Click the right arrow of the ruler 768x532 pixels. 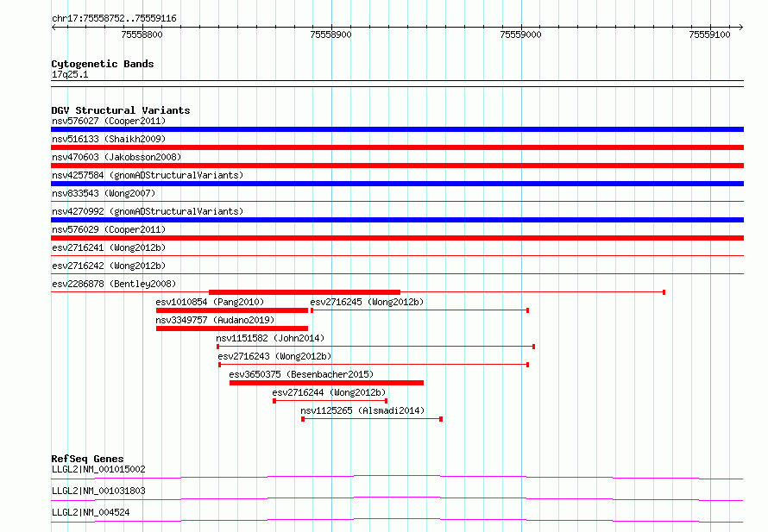(x=740, y=27)
